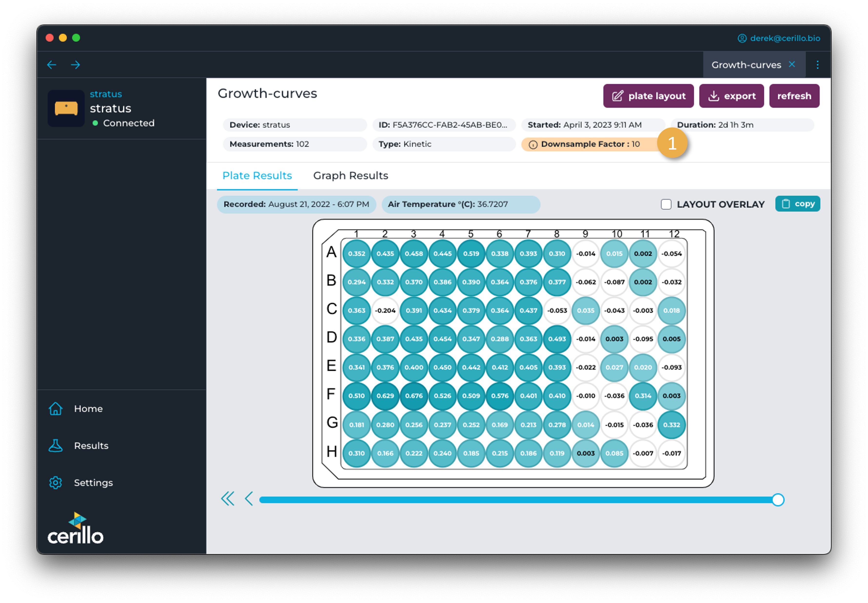Open Results from the sidebar

[x=91, y=446]
